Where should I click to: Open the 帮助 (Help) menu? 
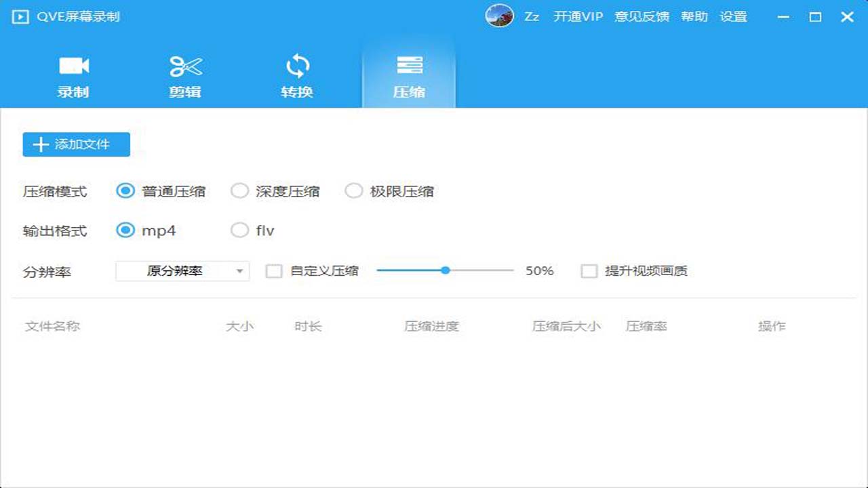tap(694, 16)
